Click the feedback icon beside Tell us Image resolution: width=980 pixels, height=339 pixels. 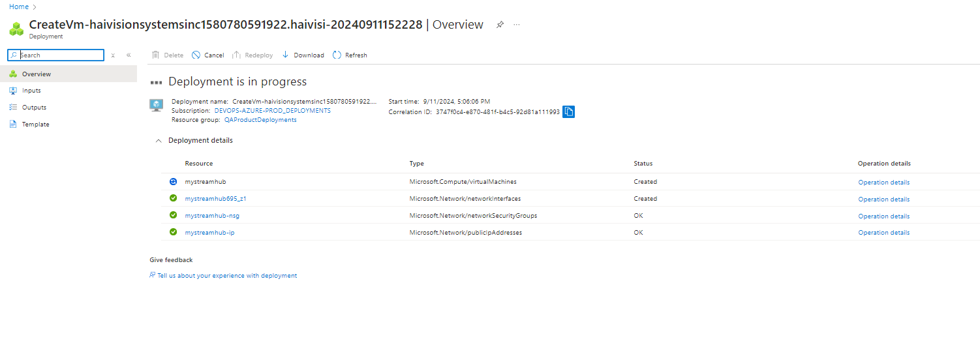click(x=152, y=276)
